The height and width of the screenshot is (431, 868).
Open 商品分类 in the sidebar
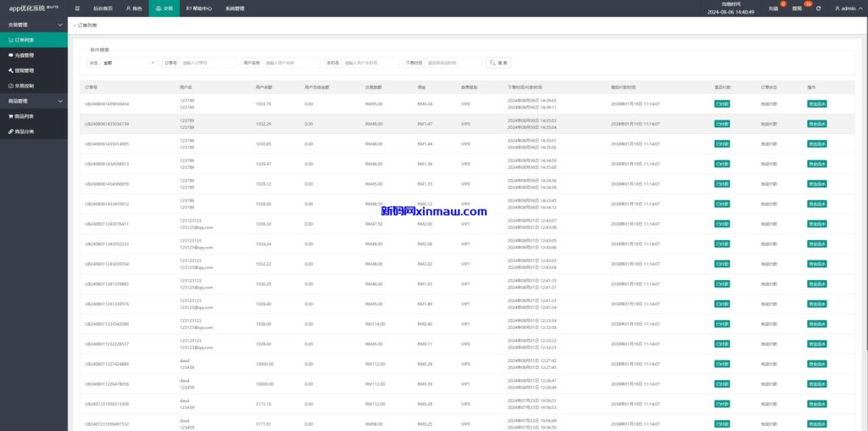click(25, 132)
